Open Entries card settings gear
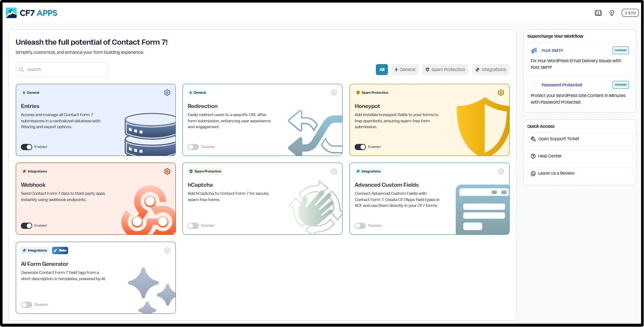 (167, 93)
